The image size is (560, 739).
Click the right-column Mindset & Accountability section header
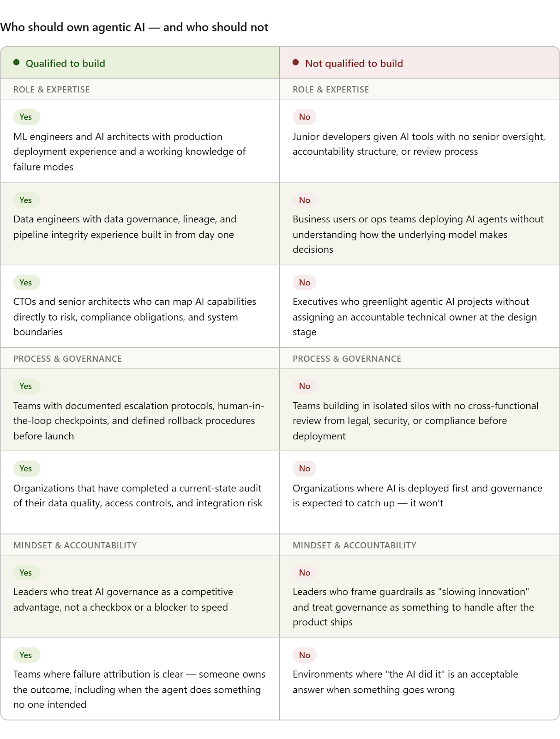(354, 545)
